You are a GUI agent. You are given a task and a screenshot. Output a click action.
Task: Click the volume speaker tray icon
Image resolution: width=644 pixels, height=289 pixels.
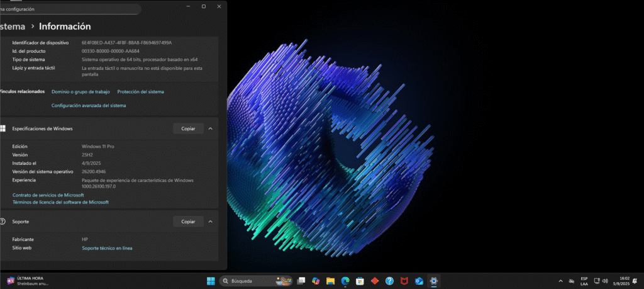[x=605, y=281]
